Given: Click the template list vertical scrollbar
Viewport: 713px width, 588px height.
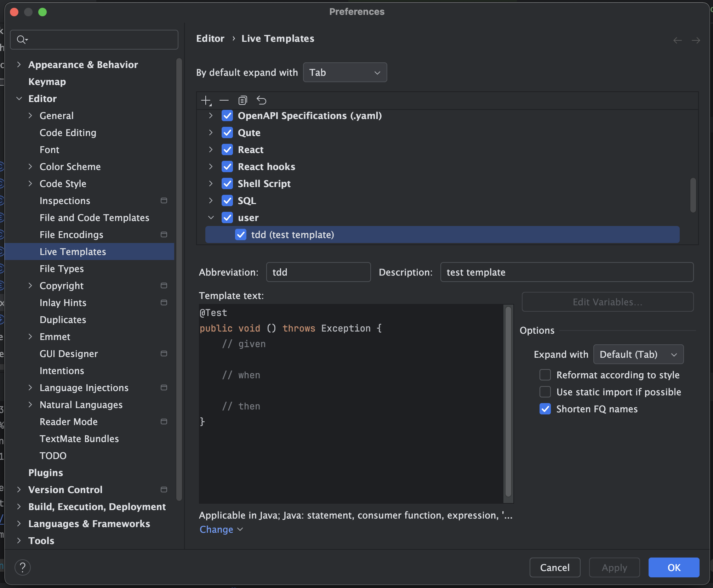Looking at the screenshot, I should coord(693,195).
